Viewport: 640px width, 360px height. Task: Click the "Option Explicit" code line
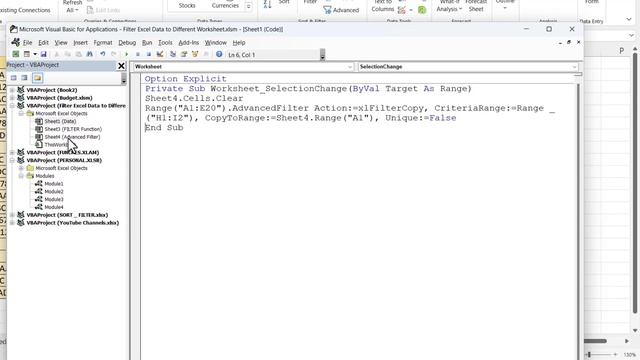[x=185, y=79]
